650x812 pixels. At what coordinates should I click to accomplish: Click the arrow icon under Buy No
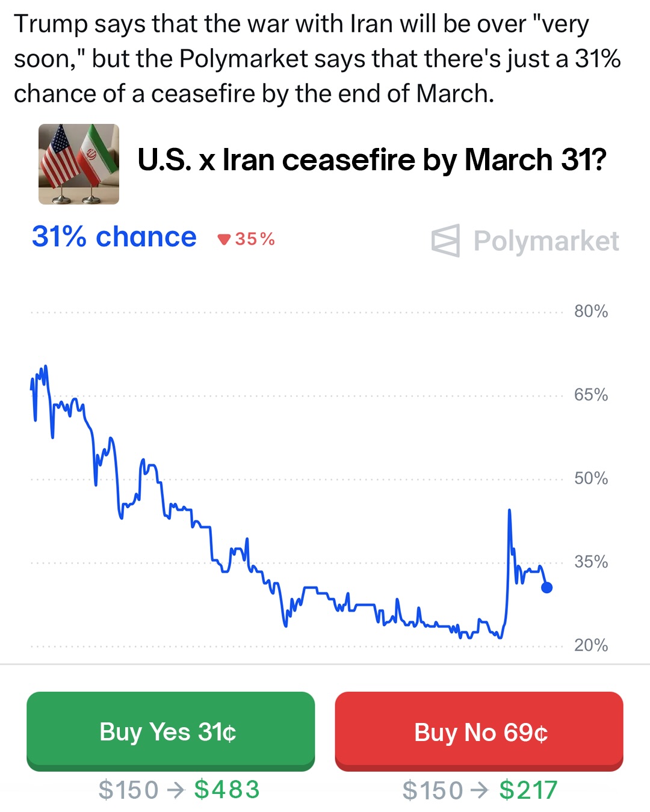(480, 790)
